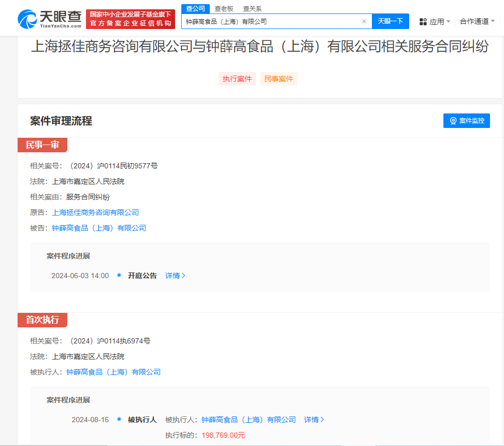Switch to the 查老板 tab

click(x=224, y=8)
